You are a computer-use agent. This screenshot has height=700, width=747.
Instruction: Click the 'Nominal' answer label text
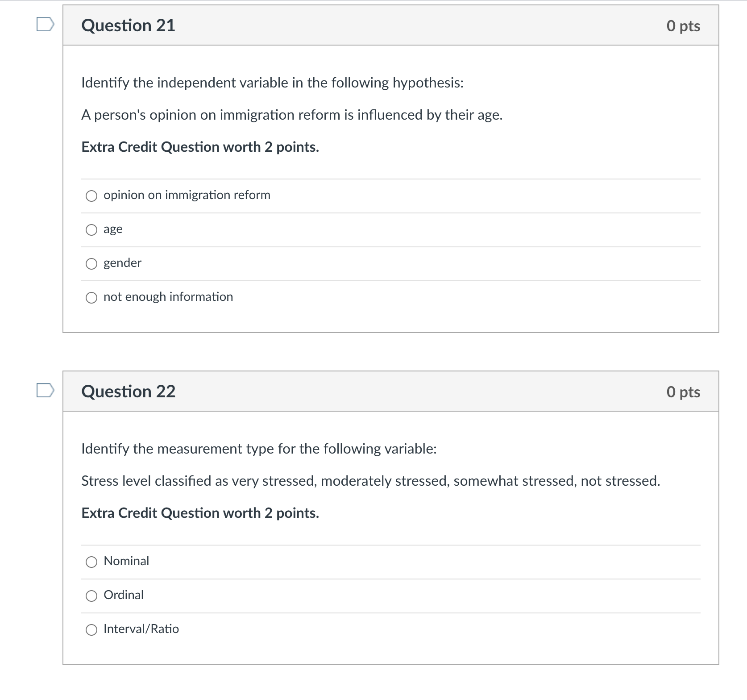click(126, 561)
